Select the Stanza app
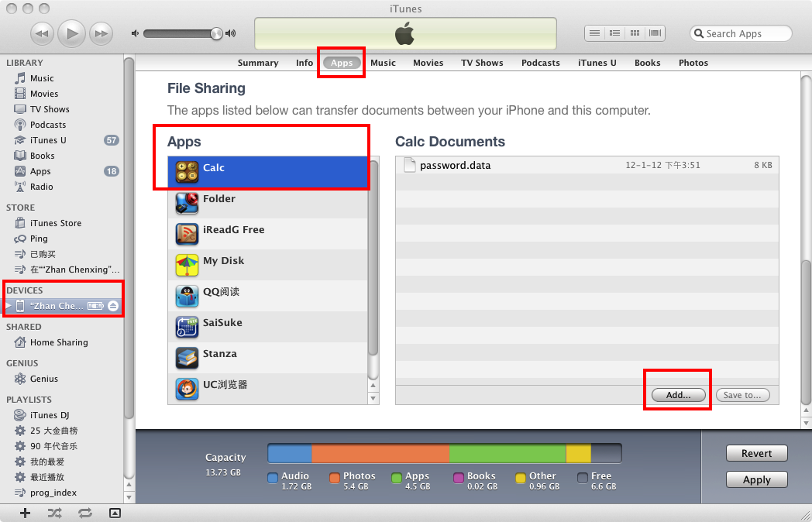Viewport: 812px width, 522px height. 268,358
